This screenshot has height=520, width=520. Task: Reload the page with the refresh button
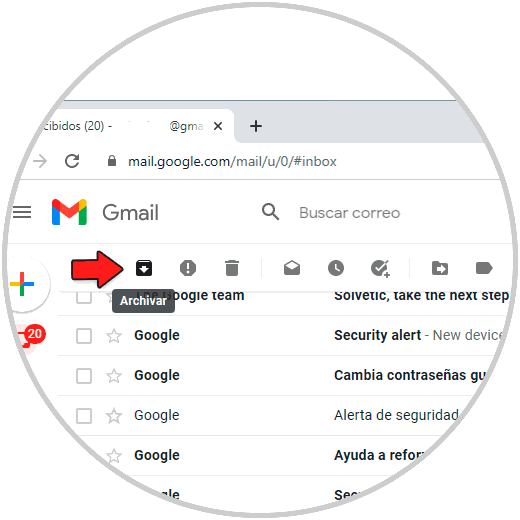(x=72, y=161)
